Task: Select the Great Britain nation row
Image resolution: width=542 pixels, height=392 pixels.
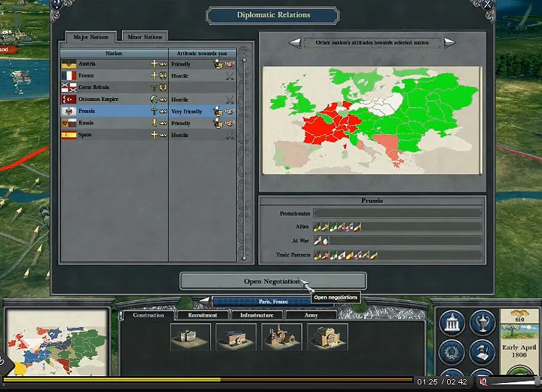Action: [149, 87]
